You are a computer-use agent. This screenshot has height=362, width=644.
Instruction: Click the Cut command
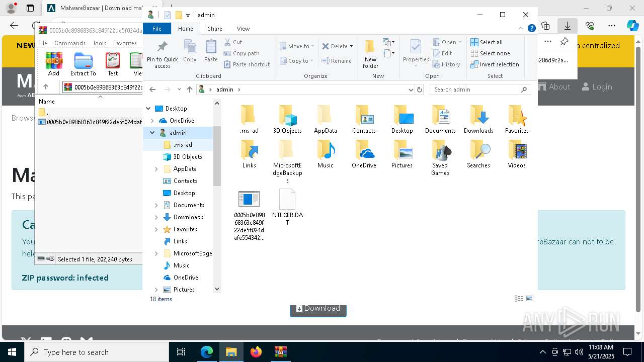click(233, 42)
